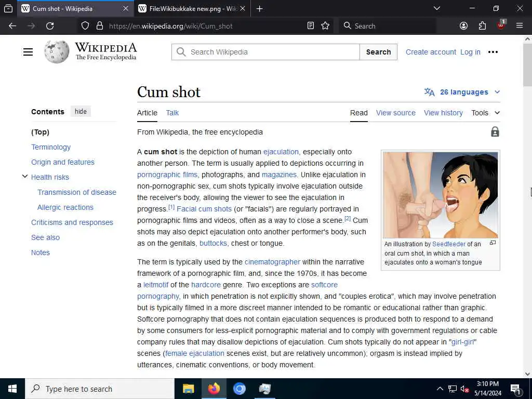Click the muted volume tray icon
This screenshot has width=532, height=399.
(x=464, y=389)
